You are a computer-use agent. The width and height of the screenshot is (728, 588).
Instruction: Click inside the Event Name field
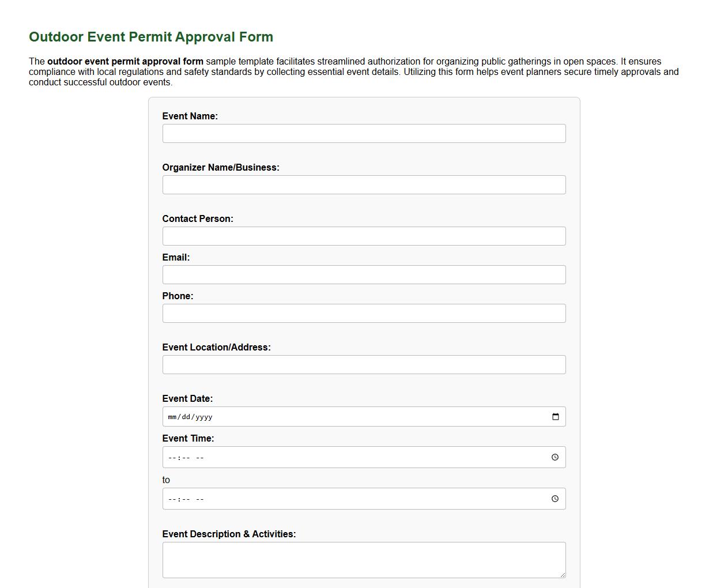point(364,133)
